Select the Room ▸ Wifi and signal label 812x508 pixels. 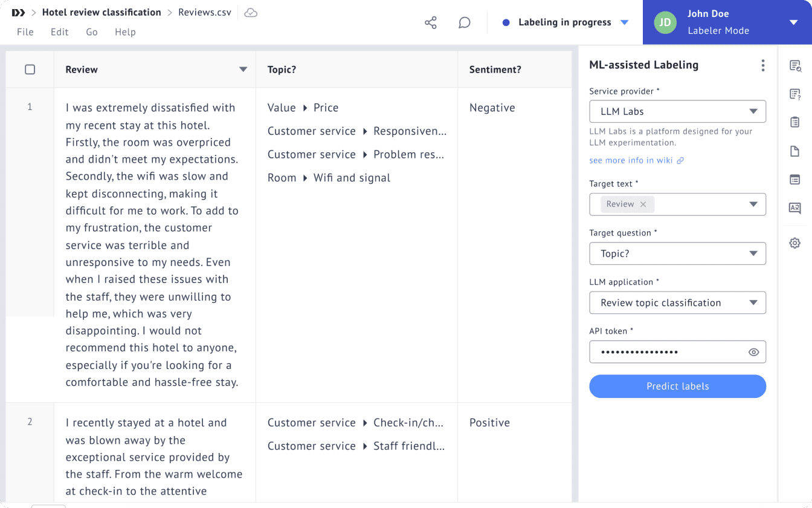329,178
